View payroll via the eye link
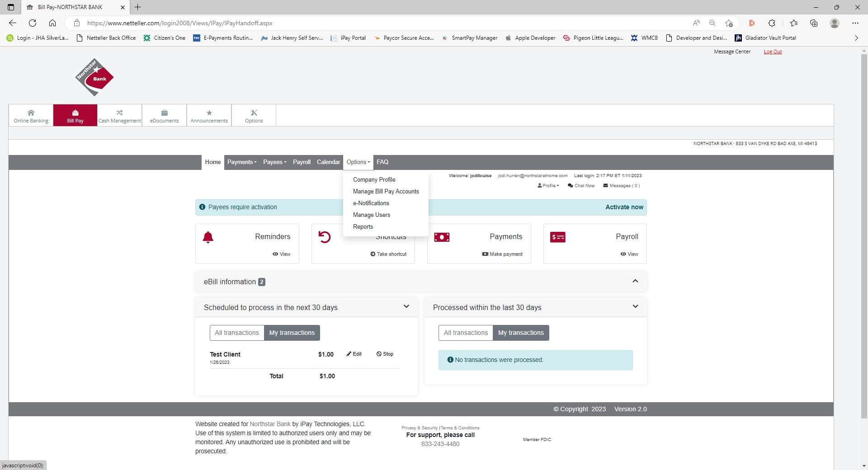 (x=629, y=254)
